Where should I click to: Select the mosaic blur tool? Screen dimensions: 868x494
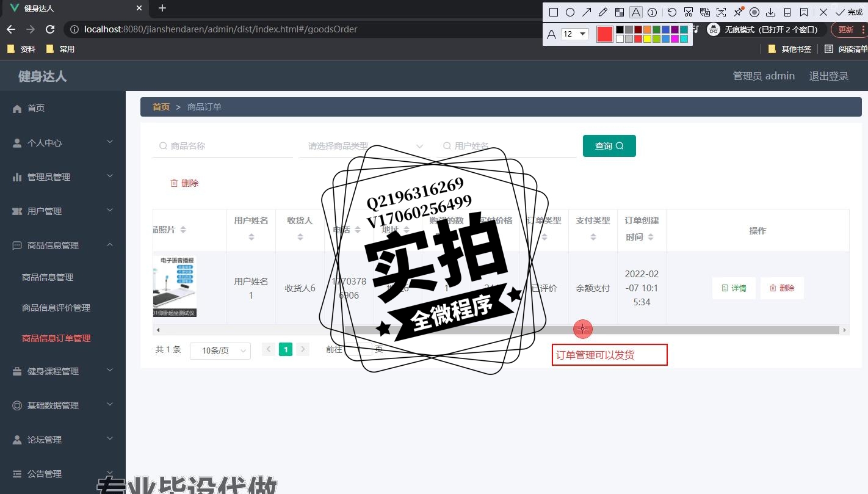coord(620,12)
